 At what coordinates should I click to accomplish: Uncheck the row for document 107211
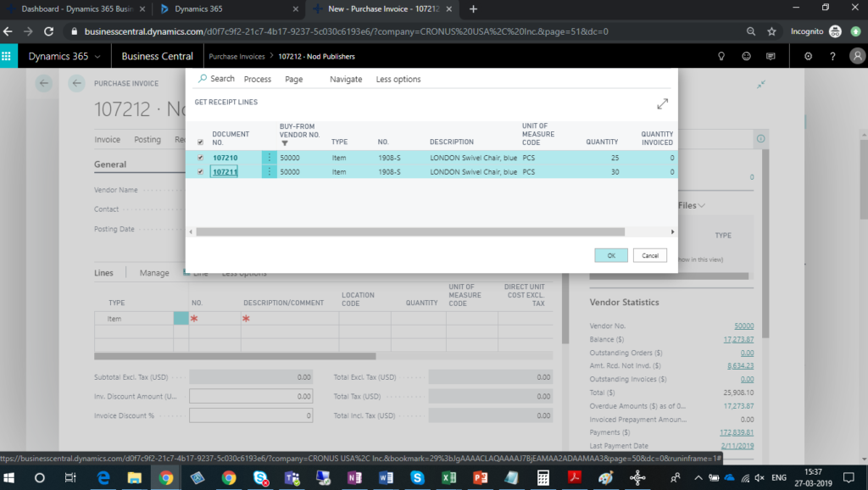(200, 172)
